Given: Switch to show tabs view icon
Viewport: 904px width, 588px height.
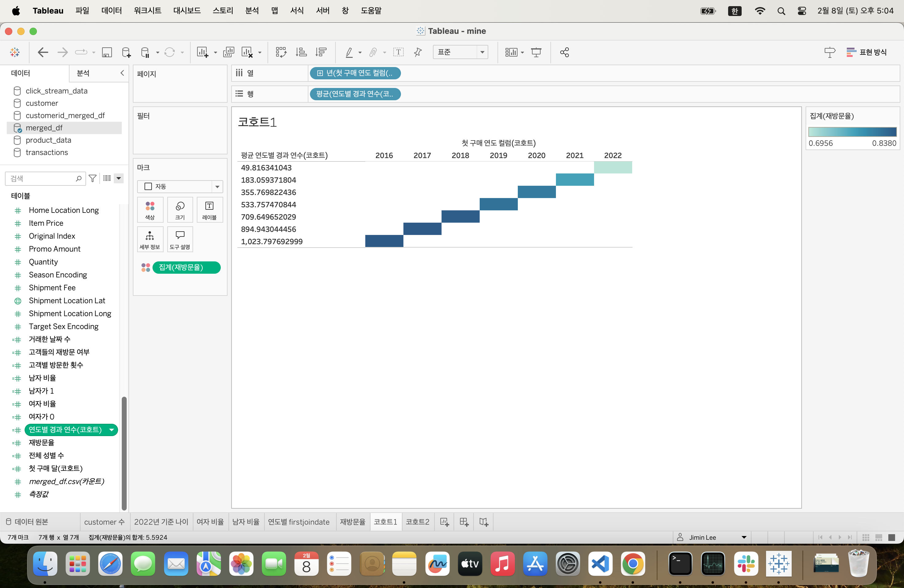Looking at the screenshot, I should (891, 537).
